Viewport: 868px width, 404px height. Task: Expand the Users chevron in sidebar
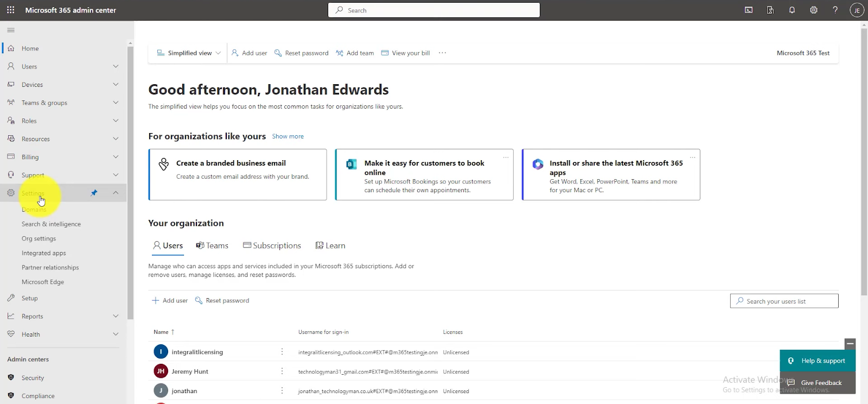coord(116,66)
